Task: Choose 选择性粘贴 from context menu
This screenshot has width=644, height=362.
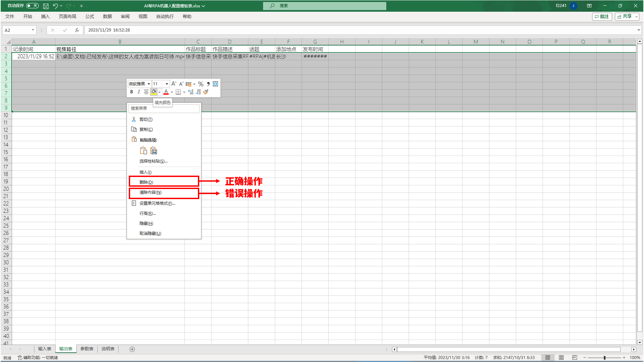Action: [x=164, y=161]
